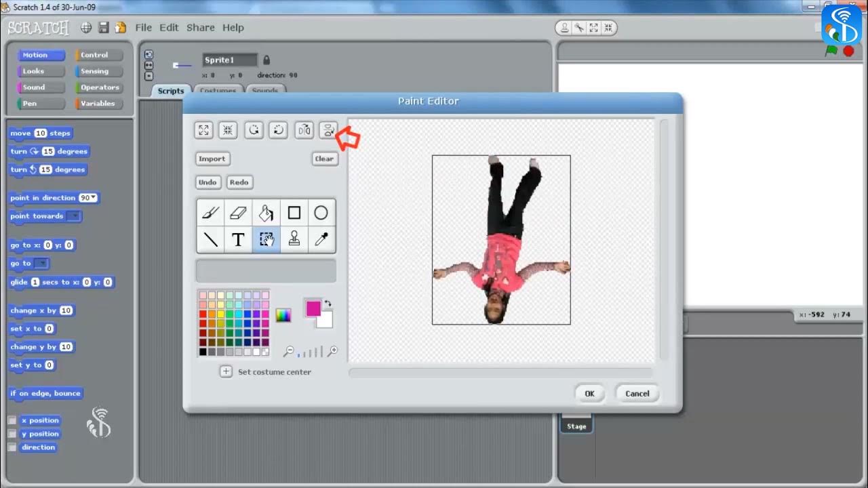Open the Help menu
The image size is (868, 488).
click(233, 28)
